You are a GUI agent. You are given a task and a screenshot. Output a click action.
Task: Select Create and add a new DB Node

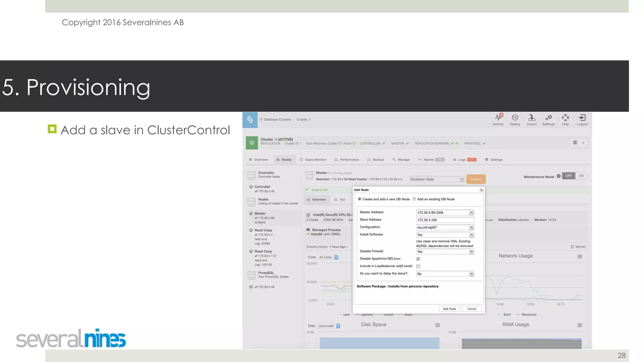click(x=359, y=199)
